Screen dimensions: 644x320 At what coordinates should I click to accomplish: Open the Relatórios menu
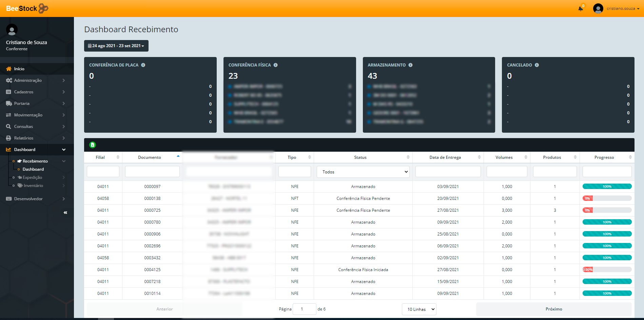pyautogui.click(x=37, y=138)
